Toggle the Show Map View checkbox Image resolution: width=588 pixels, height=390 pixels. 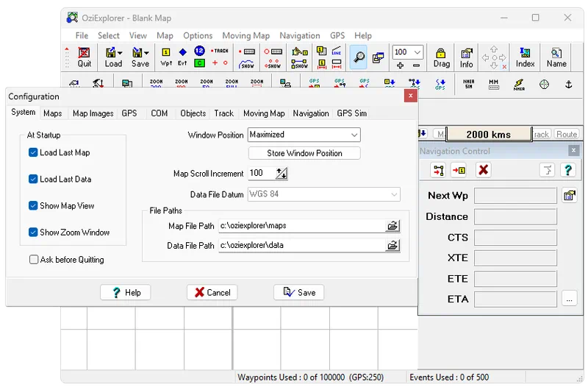33,206
